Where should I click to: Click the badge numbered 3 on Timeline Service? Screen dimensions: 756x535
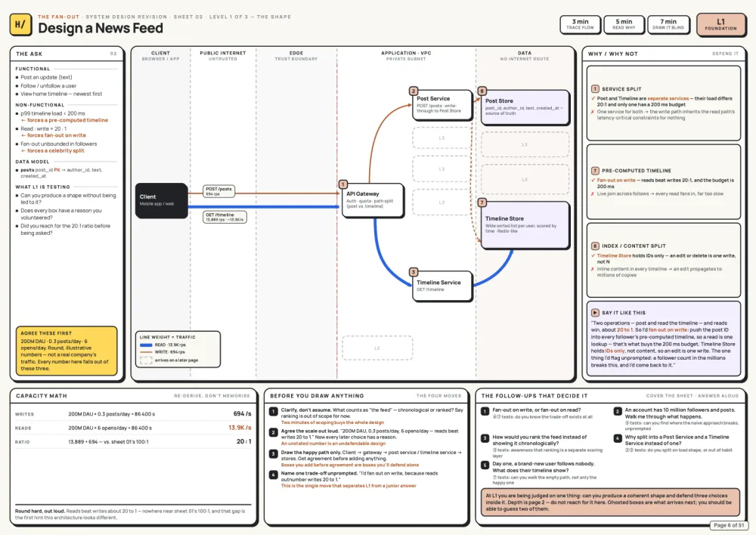(x=414, y=272)
